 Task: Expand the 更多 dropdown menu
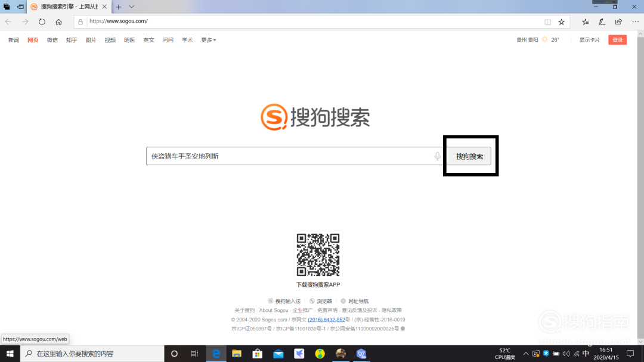208,40
